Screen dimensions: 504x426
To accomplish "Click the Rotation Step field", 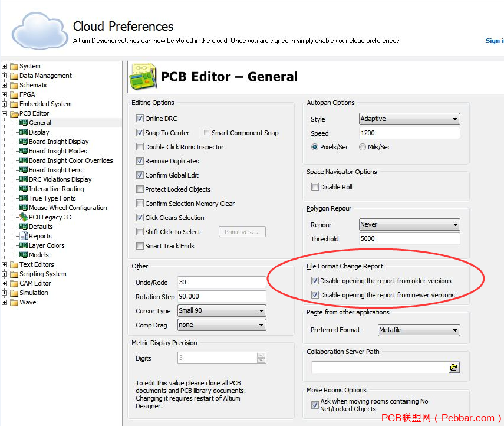I will (222, 296).
